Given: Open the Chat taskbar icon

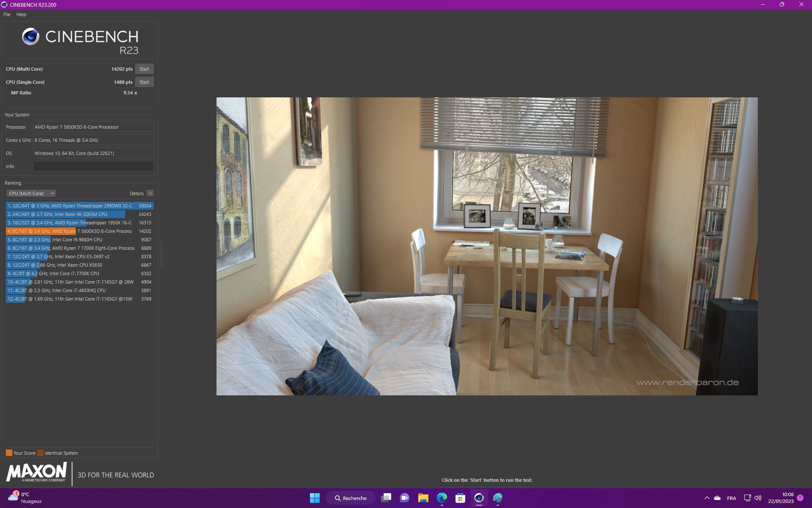Looking at the screenshot, I should pos(404,498).
